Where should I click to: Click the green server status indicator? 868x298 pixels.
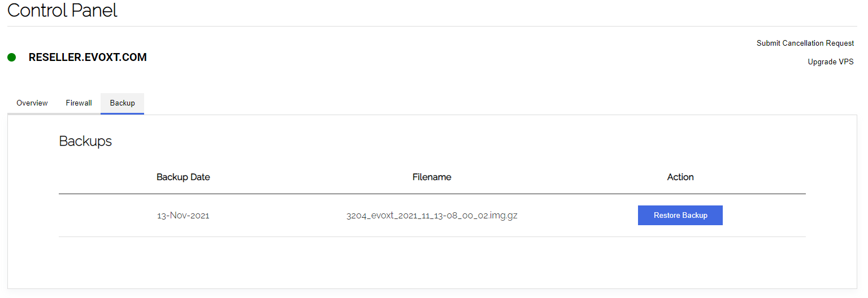11,57
